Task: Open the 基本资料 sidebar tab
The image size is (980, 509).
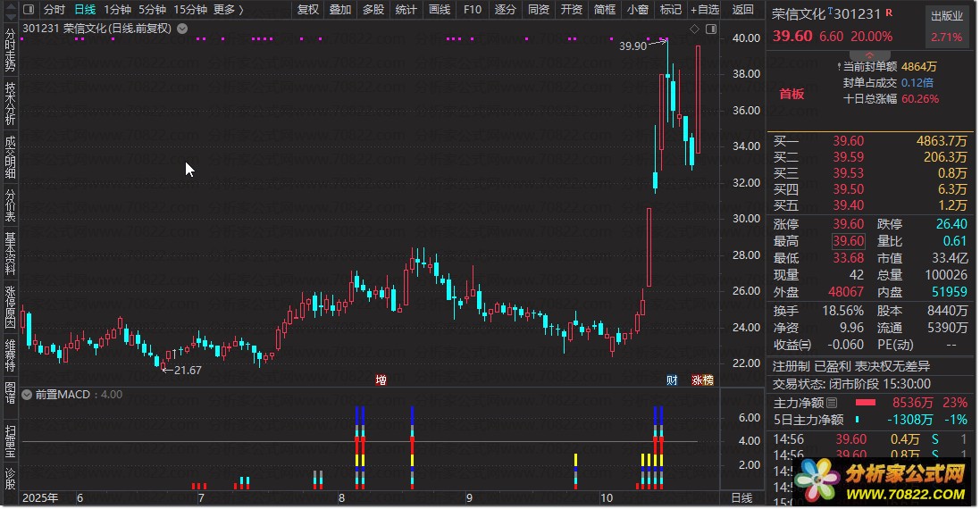Action: tap(10, 254)
